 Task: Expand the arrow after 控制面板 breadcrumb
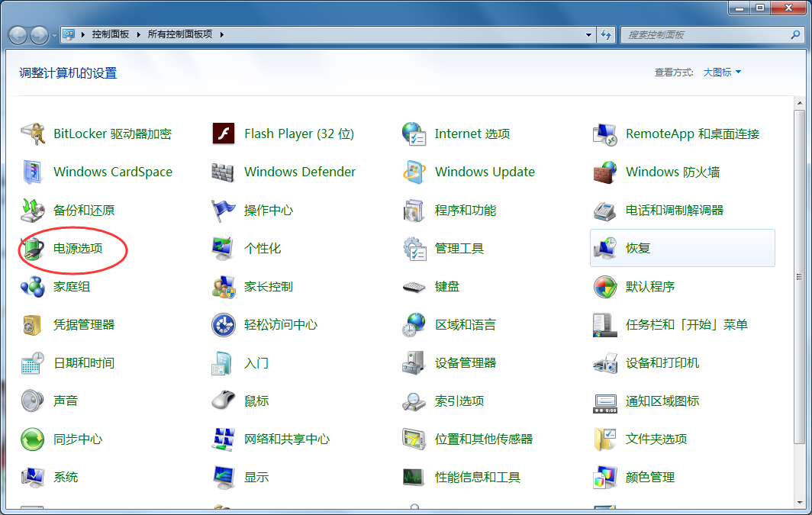pyautogui.click(x=138, y=34)
